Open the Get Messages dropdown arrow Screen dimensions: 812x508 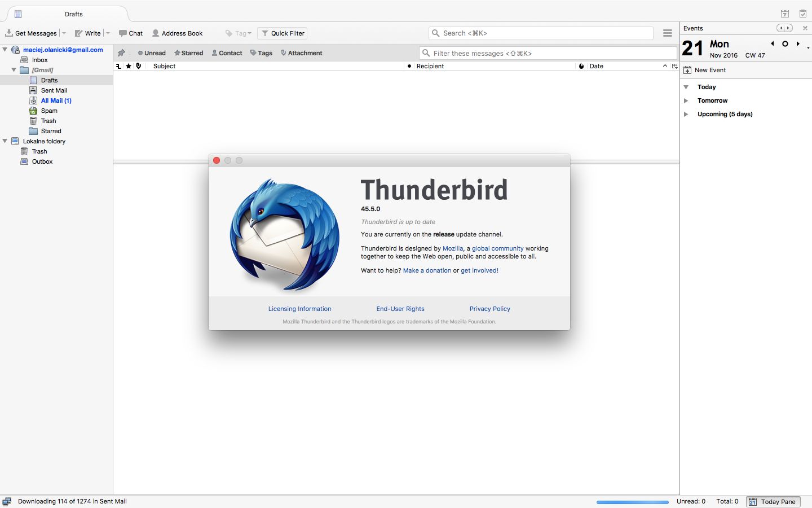tap(64, 33)
